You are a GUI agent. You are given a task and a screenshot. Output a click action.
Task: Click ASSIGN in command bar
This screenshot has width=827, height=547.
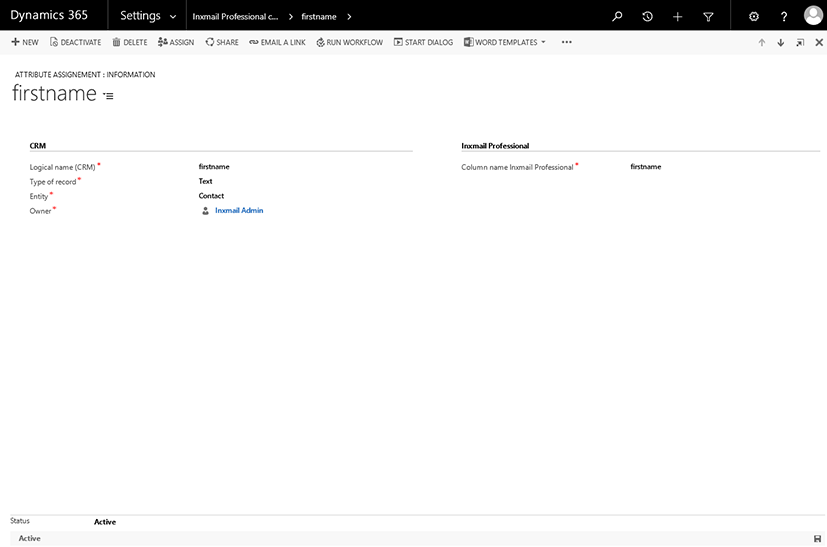pos(176,42)
